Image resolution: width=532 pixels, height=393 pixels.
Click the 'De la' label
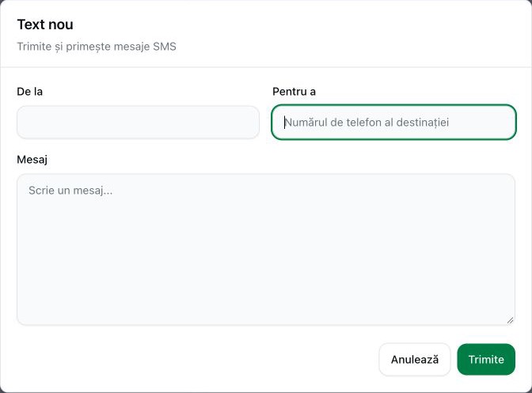[x=30, y=92]
